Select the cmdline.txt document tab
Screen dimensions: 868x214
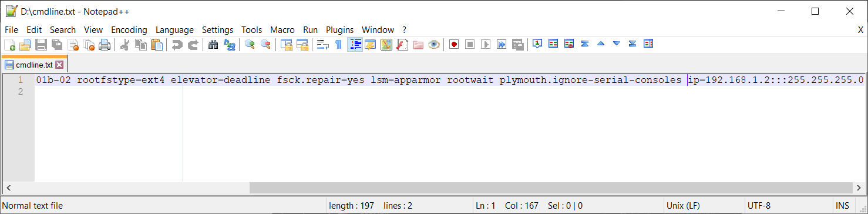pos(34,64)
